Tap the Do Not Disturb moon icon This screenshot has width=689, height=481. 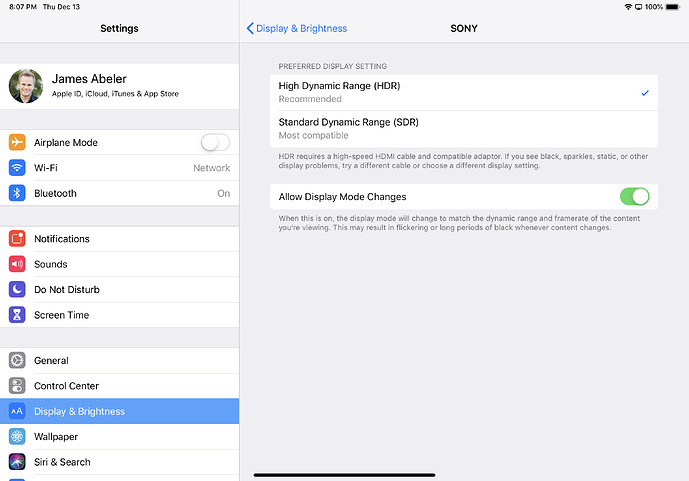coord(17,289)
